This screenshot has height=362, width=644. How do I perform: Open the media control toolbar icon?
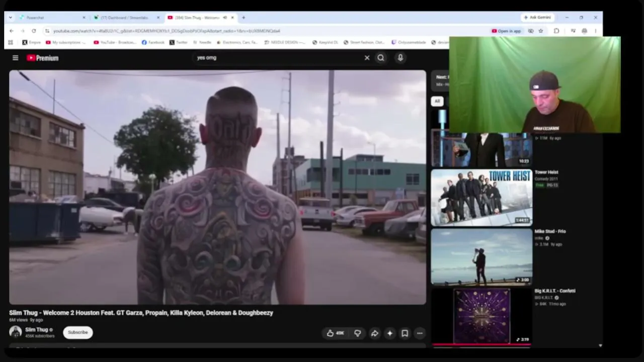tap(573, 31)
